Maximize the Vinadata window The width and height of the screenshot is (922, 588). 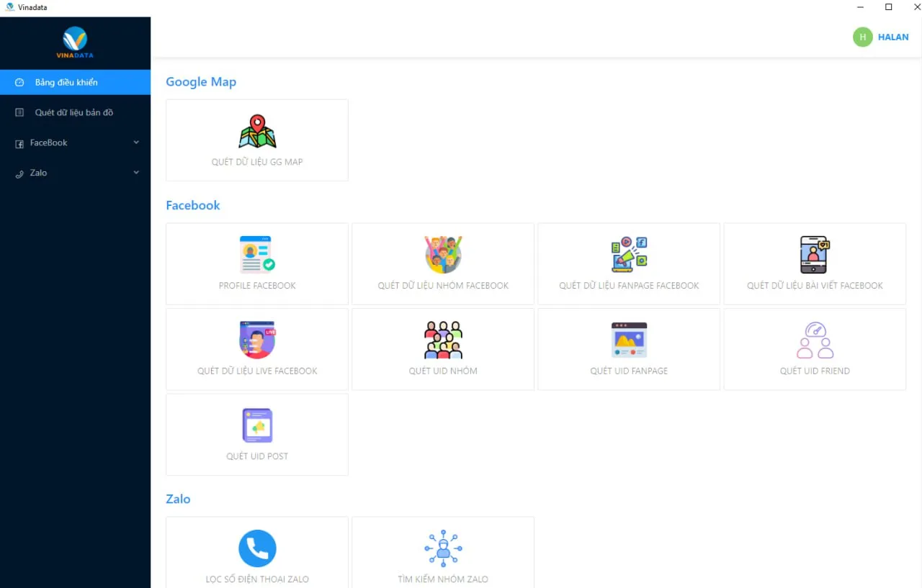(889, 7)
